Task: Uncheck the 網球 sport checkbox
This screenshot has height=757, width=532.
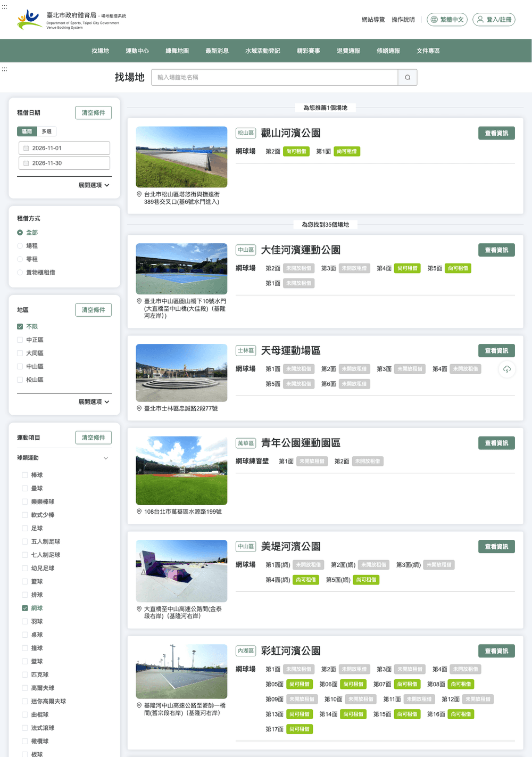Action: (x=25, y=608)
